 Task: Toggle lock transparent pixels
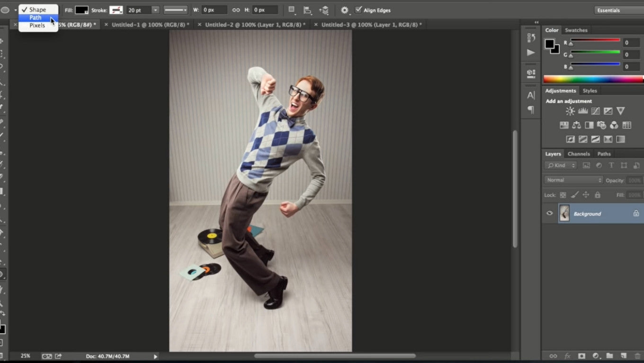pyautogui.click(x=563, y=195)
